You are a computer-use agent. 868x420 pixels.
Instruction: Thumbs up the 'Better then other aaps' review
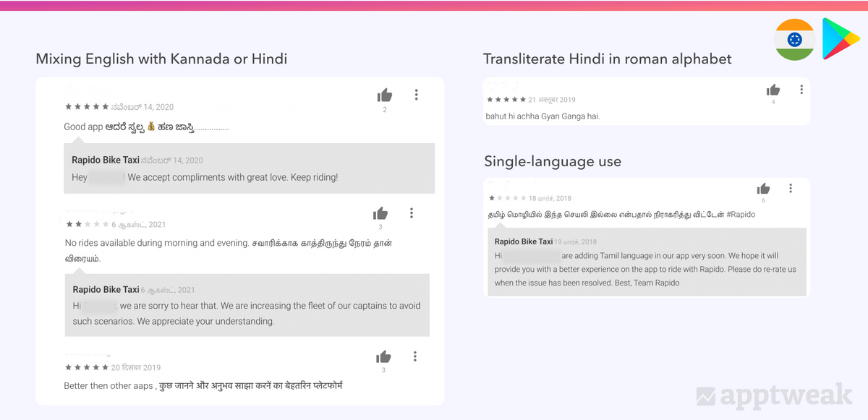(x=383, y=356)
